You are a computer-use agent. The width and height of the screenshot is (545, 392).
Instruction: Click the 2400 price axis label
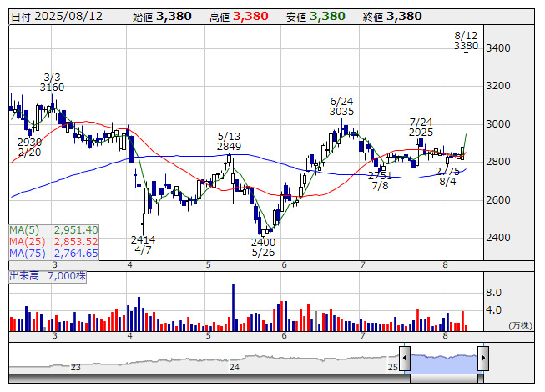[x=498, y=238]
